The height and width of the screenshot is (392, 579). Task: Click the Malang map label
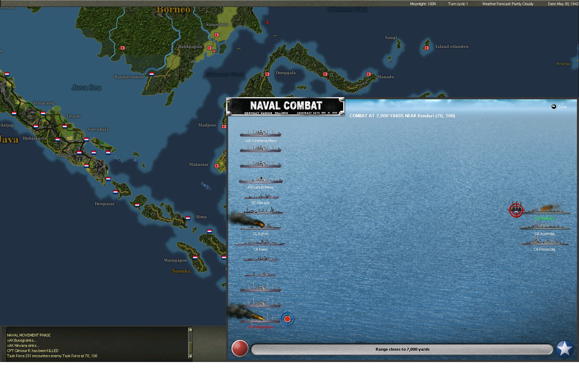(63, 155)
